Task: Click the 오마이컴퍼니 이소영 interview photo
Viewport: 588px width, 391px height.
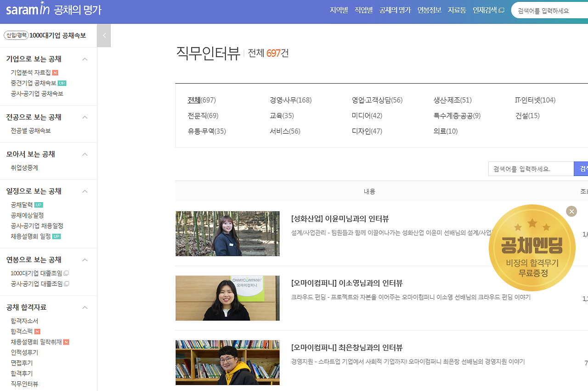Action: [x=227, y=298]
